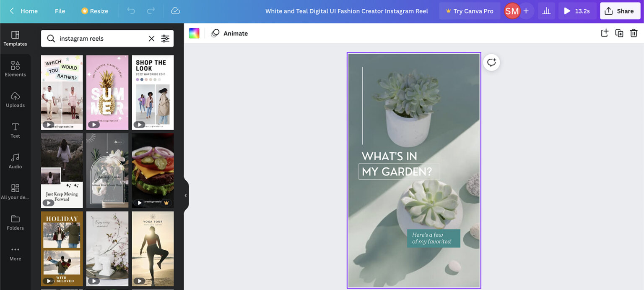Duplicate the page using the copy icon
The image size is (644, 290).
[x=619, y=32]
